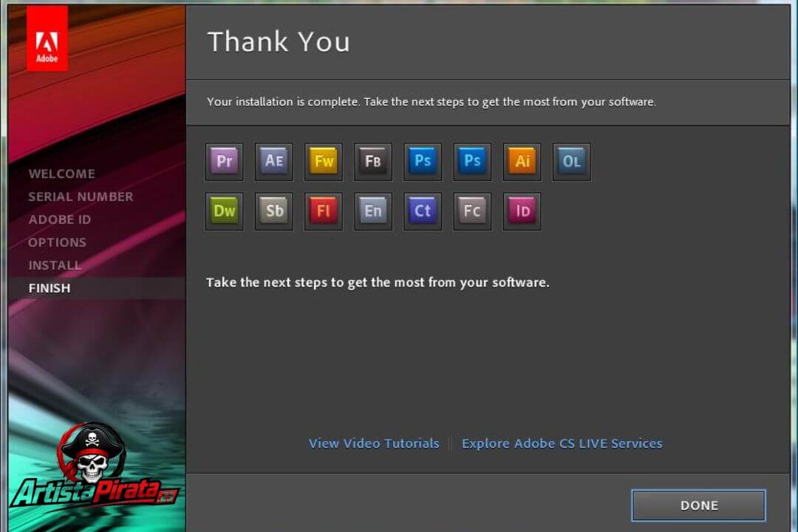Select the InDesign (Id) icon
Image resolution: width=798 pixels, height=532 pixels.
click(522, 211)
